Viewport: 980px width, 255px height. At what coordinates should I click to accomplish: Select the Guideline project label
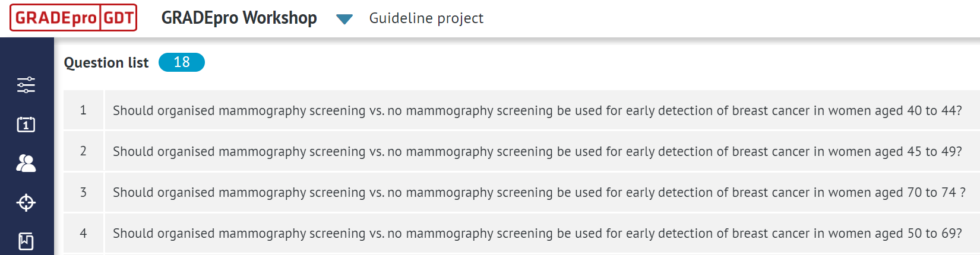426,18
